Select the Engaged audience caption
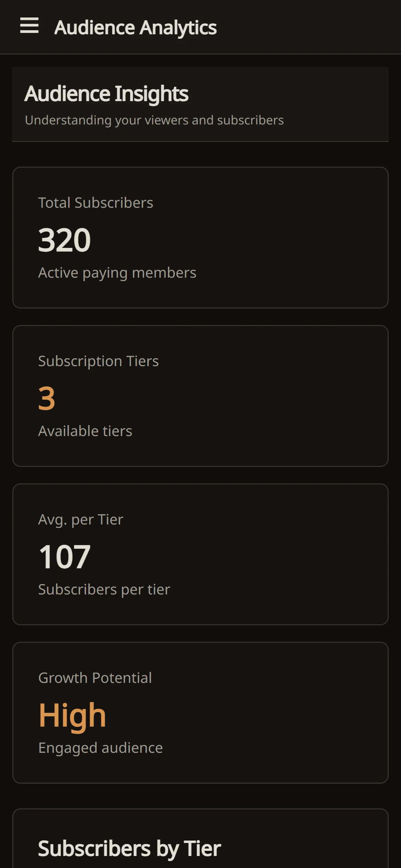 coord(100,748)
